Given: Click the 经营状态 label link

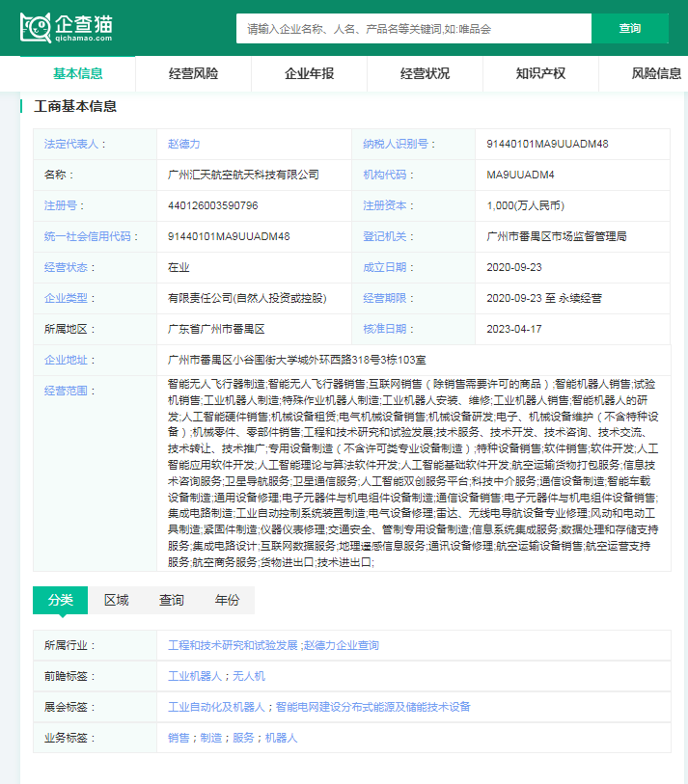Looking at the screenshot, I should click(66, 267).
